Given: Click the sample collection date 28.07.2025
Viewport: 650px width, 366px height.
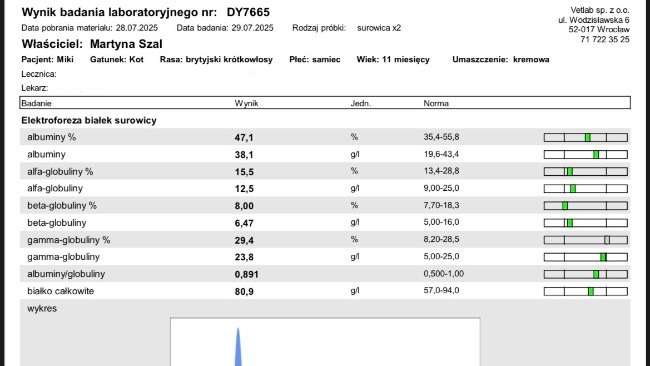Looking at the screenshot, I should [137, 28].
